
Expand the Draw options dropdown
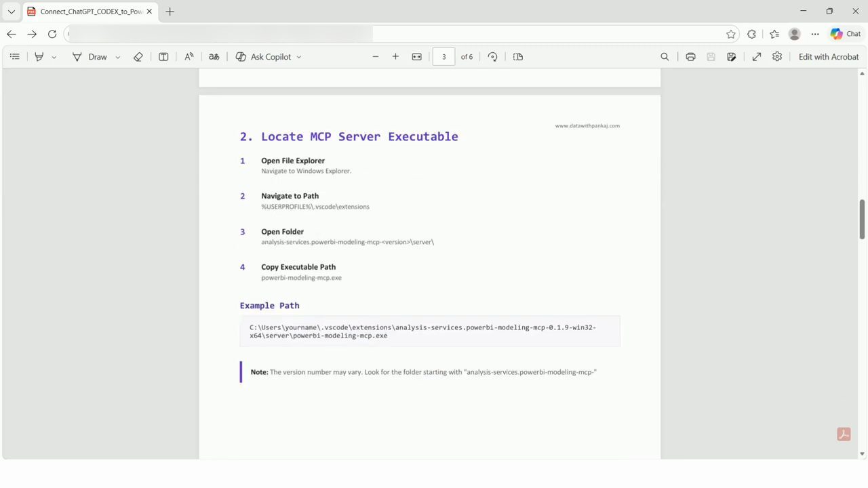point(118,57)
